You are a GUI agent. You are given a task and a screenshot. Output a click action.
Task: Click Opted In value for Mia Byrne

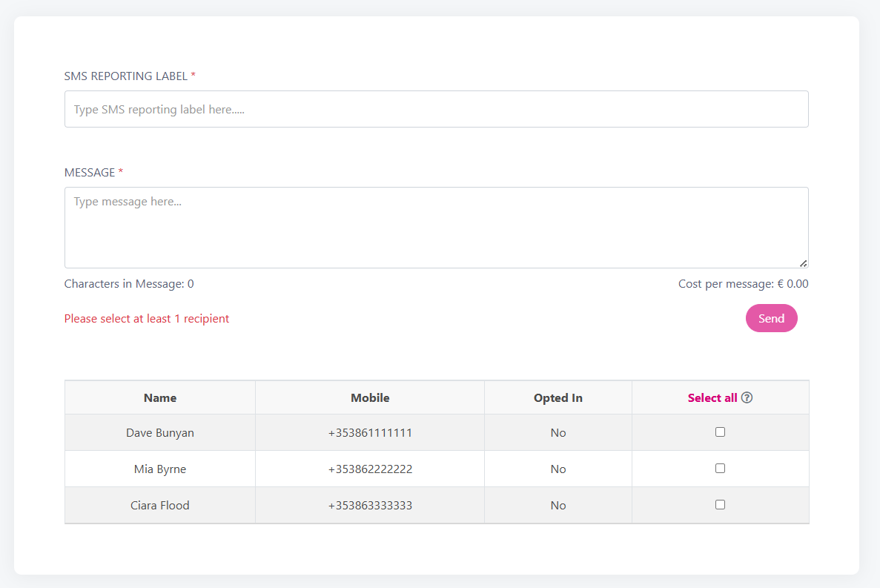coord(558,469)
